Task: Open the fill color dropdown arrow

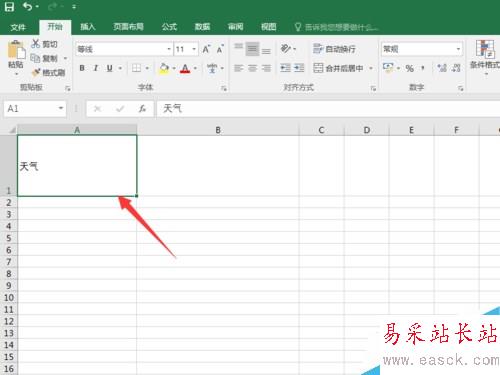Action: coord(174,68)
